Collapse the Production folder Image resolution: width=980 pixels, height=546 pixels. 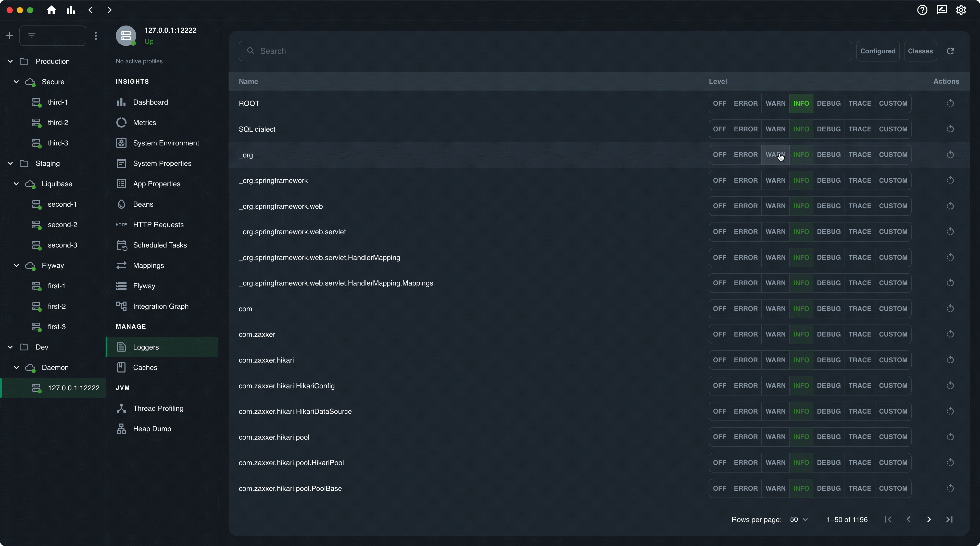point(10,61)
